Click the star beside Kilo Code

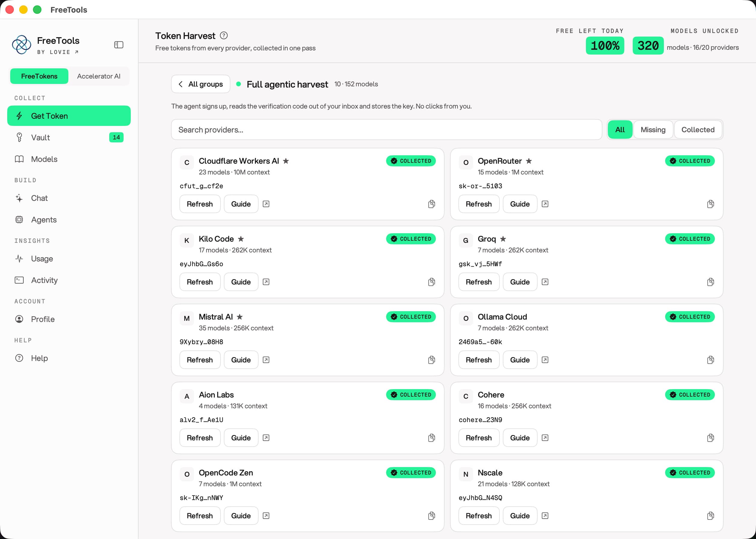coord(241,239)
